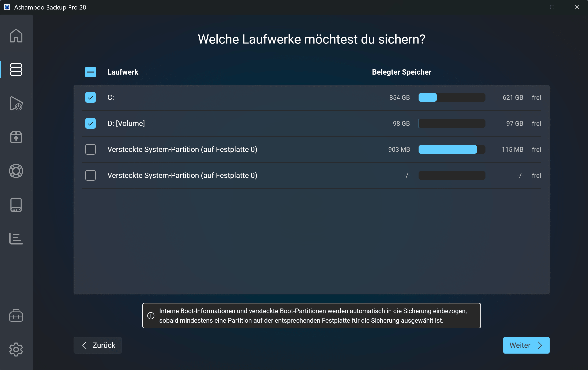Viewport: 588px width, 370px height.
Task: Open the toolbox sidebar icon
Action: [x=16, y=315]
